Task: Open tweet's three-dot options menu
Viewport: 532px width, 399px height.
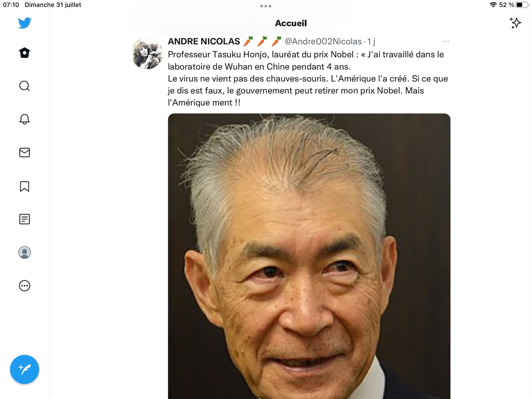Action: click(x=446, y=42)
